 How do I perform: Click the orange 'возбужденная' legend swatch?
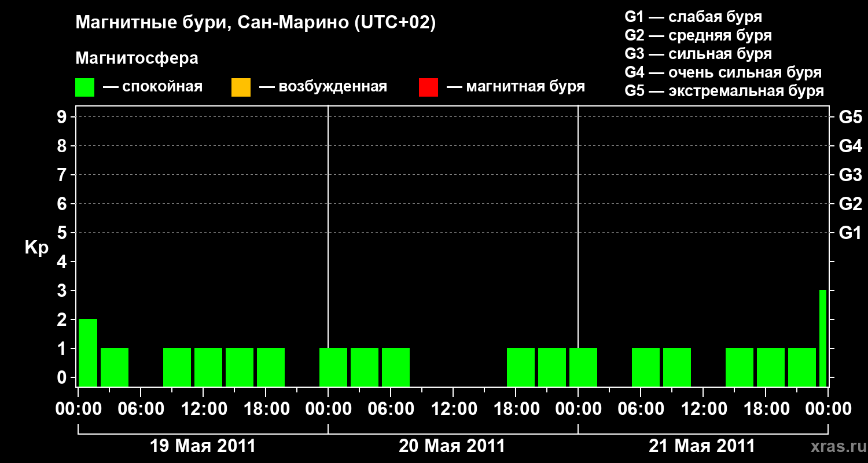pos(241,87)
